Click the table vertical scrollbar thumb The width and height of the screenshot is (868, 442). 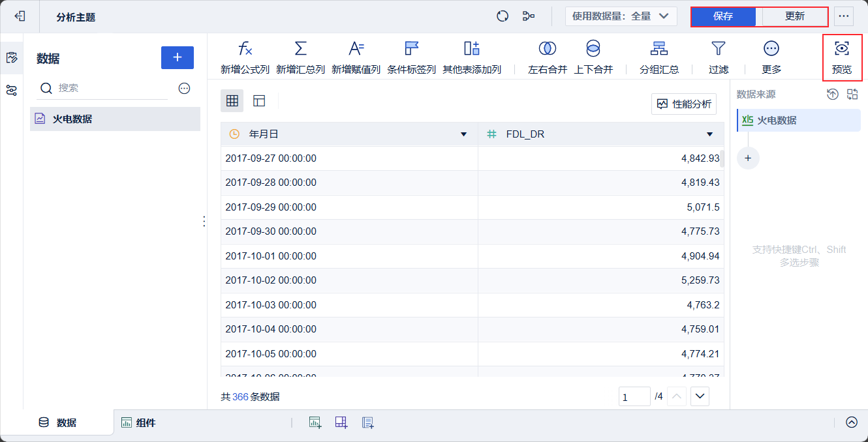tap(722, 158)
